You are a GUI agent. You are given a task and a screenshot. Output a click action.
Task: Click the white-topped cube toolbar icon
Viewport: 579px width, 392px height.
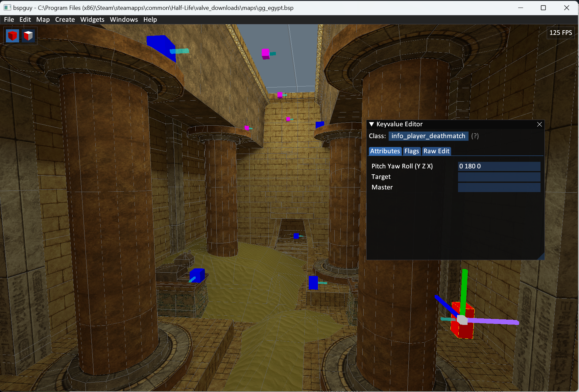tap(28, 36)
